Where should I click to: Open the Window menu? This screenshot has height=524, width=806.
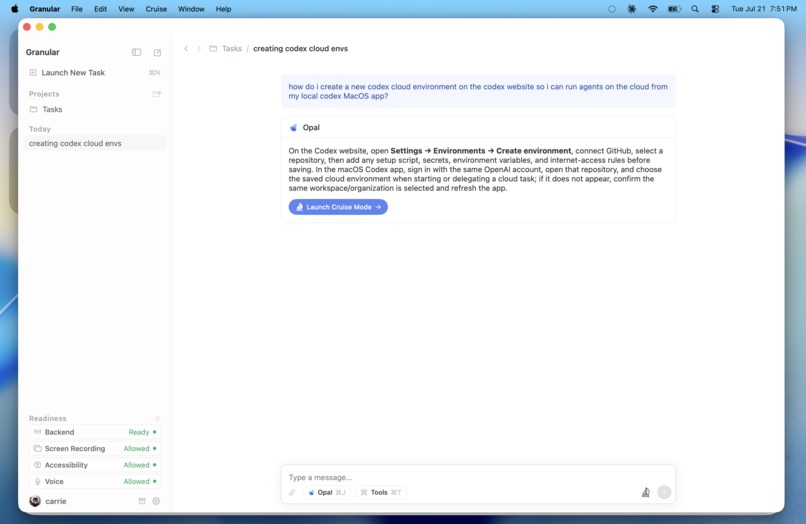tap(191, 9)
